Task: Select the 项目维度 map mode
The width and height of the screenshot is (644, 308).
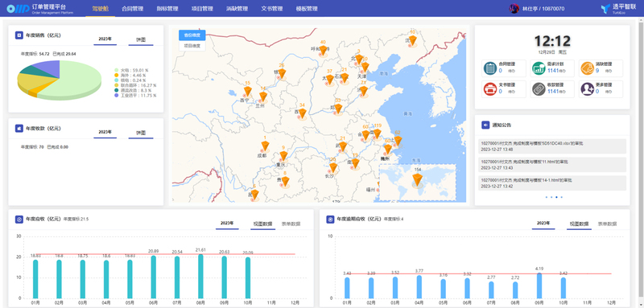Action: (192, 46)
